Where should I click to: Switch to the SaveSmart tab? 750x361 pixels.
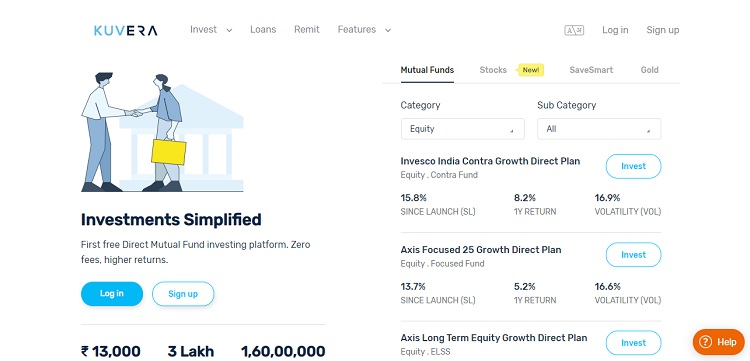pos(591,70)
